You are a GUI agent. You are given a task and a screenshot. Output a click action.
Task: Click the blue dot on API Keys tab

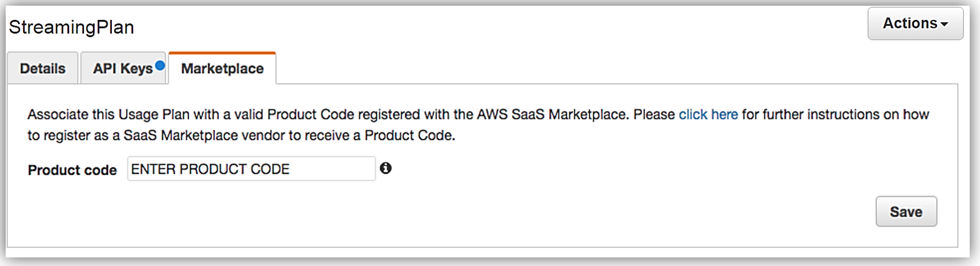[x=160, y=66]
